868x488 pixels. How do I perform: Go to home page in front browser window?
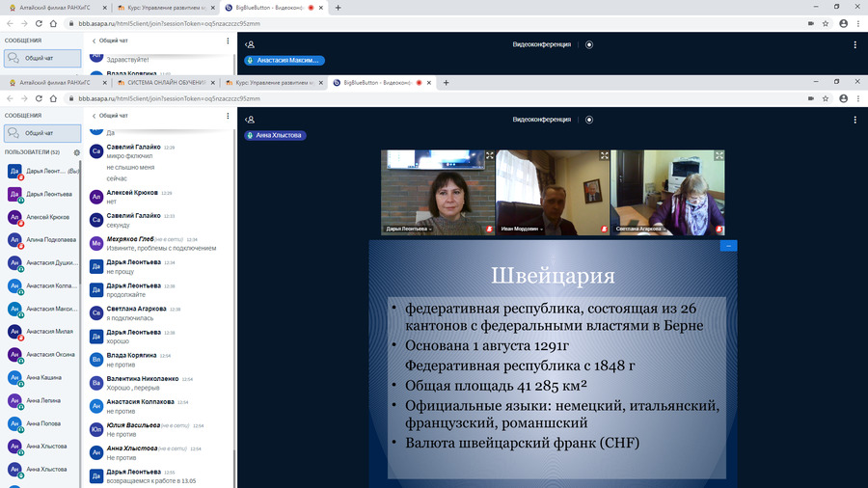click(x=53, y=98)
